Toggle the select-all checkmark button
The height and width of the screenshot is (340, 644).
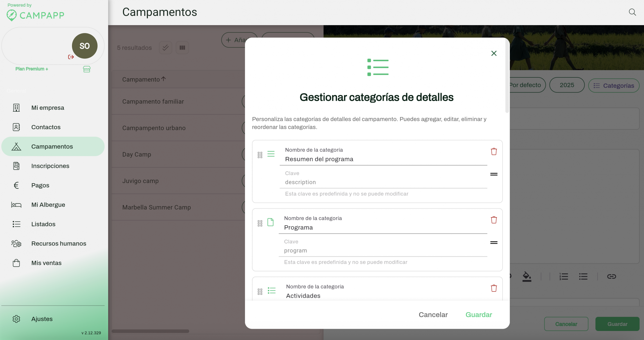pyautogui.click(x=165, y=47)
